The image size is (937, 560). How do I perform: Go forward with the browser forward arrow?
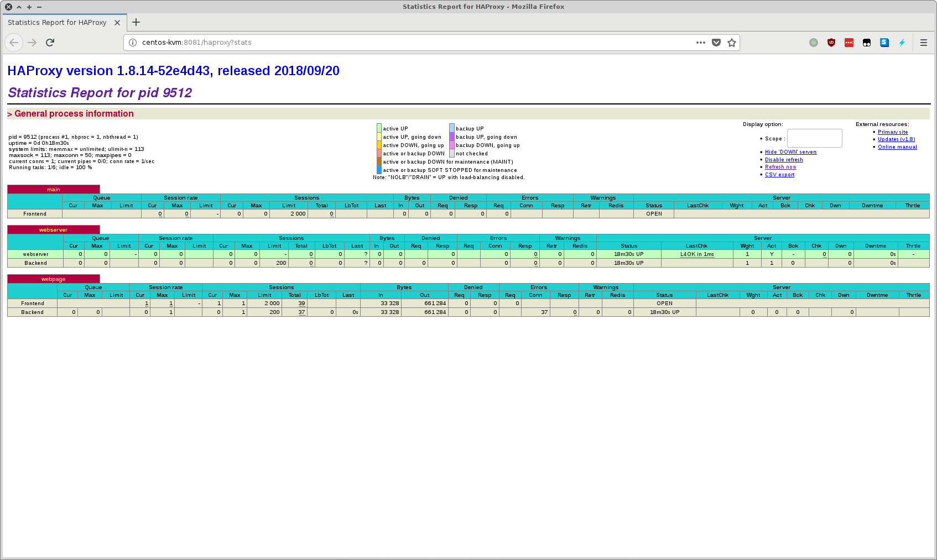32,43
